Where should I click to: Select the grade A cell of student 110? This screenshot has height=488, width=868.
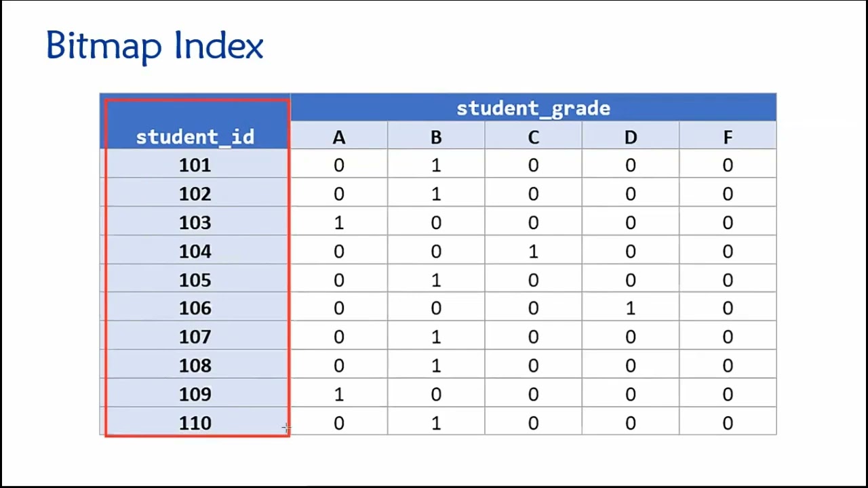339,422
